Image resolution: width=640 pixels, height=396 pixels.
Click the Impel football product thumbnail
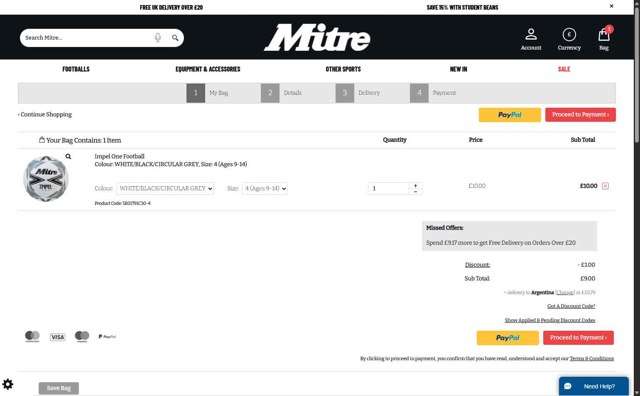click(45, 178)
